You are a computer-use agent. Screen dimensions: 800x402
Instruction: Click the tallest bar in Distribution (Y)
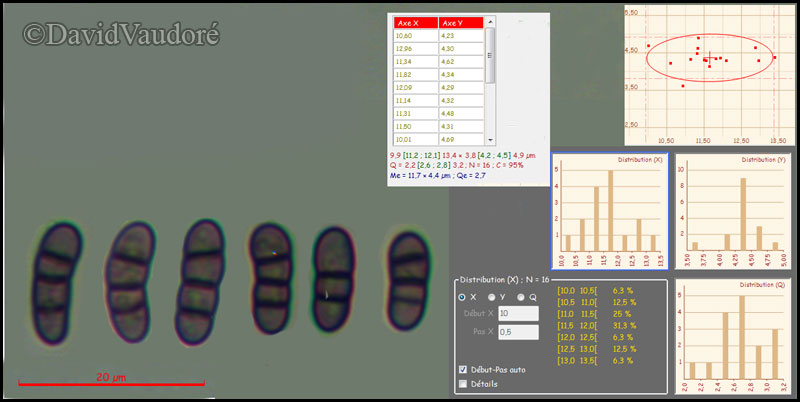coord(743,213)
